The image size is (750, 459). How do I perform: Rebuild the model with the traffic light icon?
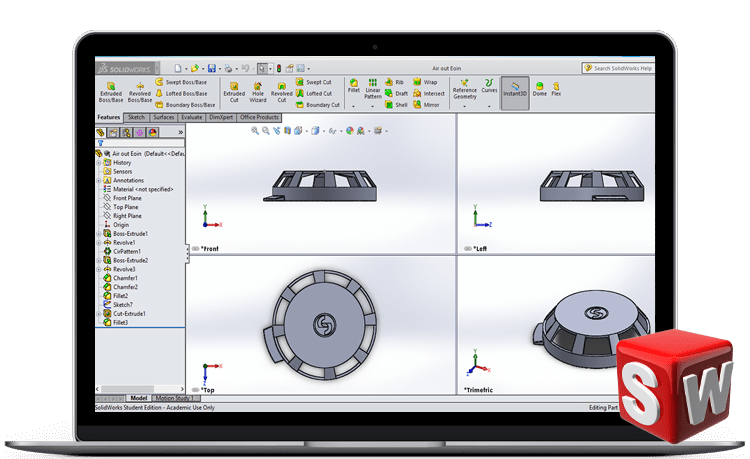(x=278, y=68)
